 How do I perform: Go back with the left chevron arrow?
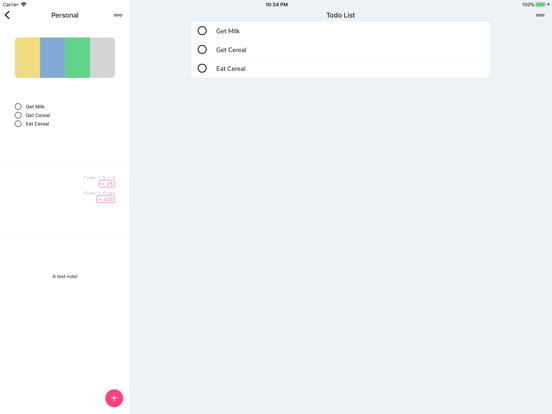[x=7, y=15]
